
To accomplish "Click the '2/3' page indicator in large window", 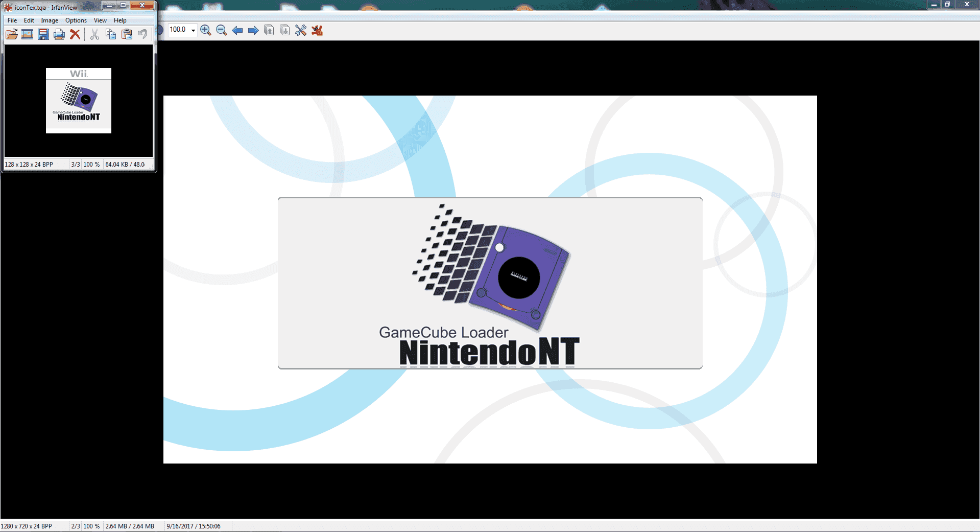I will pyautogui.click(x=76, y=526).
